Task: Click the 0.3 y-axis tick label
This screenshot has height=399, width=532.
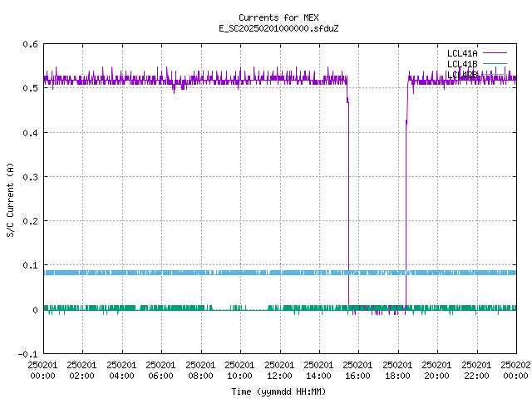Action: click(x=31, y=177)
